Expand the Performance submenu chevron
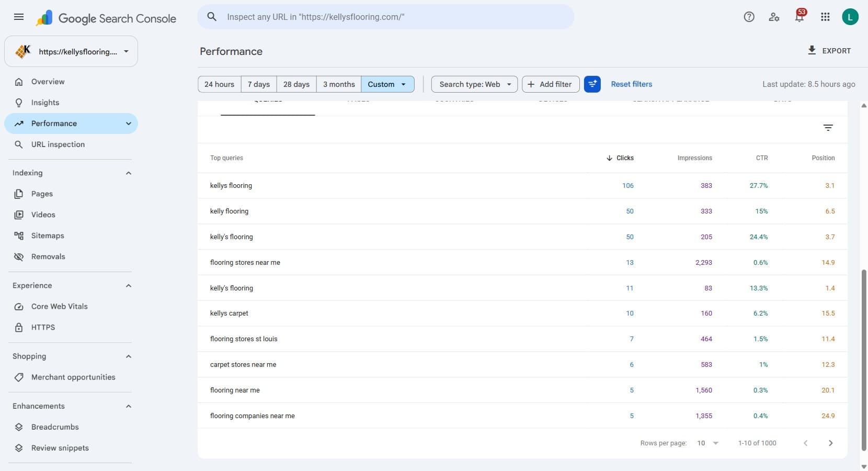Image resolution: width=868 pixels, height=471 pixels. tap(129, 124)
